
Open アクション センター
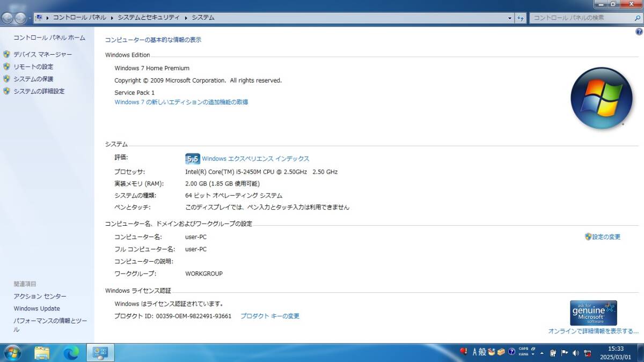click(x=40, y=296)
